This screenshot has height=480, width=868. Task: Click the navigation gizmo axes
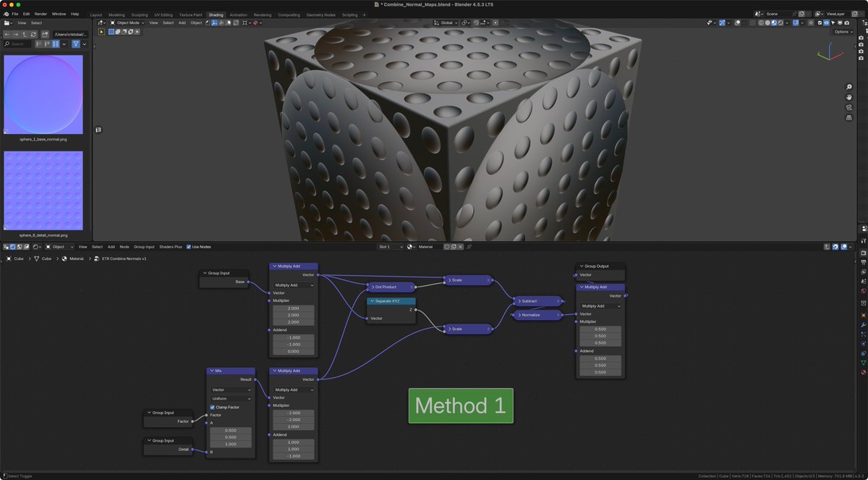point(829,54)
